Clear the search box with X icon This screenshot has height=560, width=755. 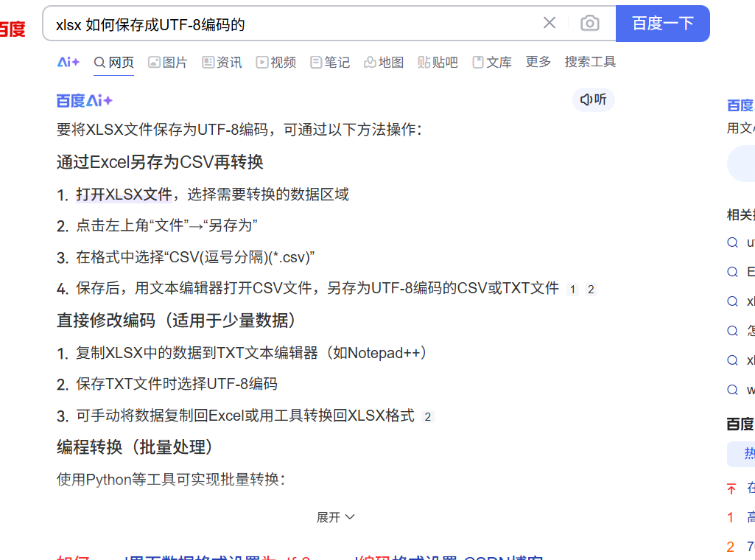click(x=549, y=23)
